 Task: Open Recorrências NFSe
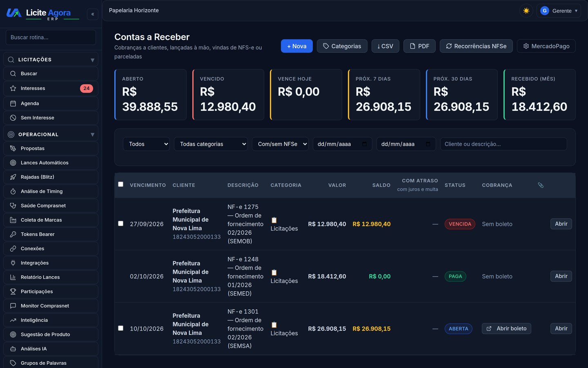click(x=476, y=46)
